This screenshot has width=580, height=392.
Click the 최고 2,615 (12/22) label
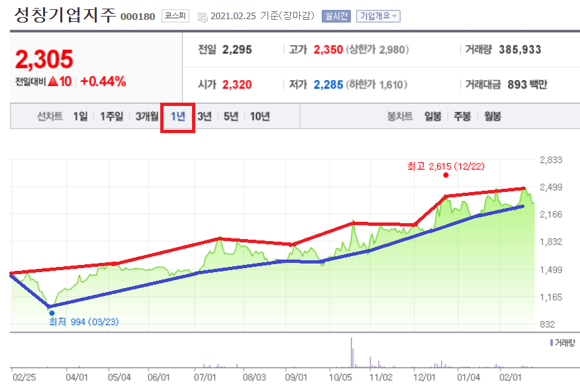point(446,166)
